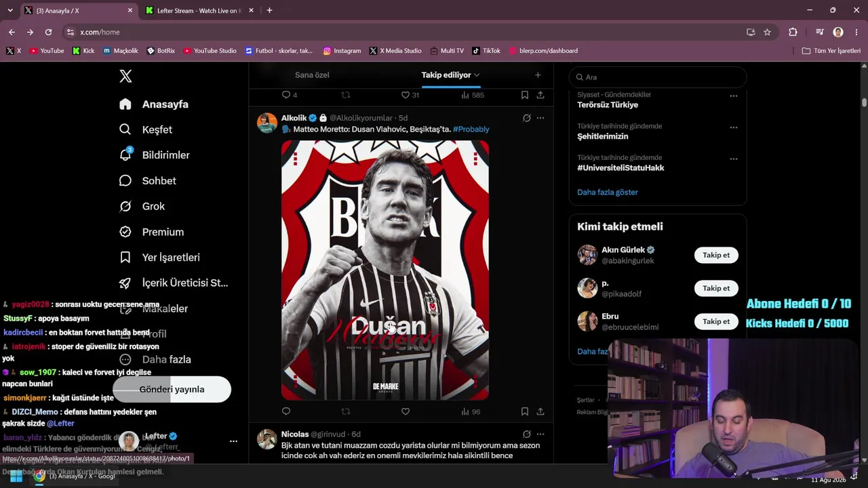Click the #Probably hashtag
868x488 pixels.
[x=471, y=129]
